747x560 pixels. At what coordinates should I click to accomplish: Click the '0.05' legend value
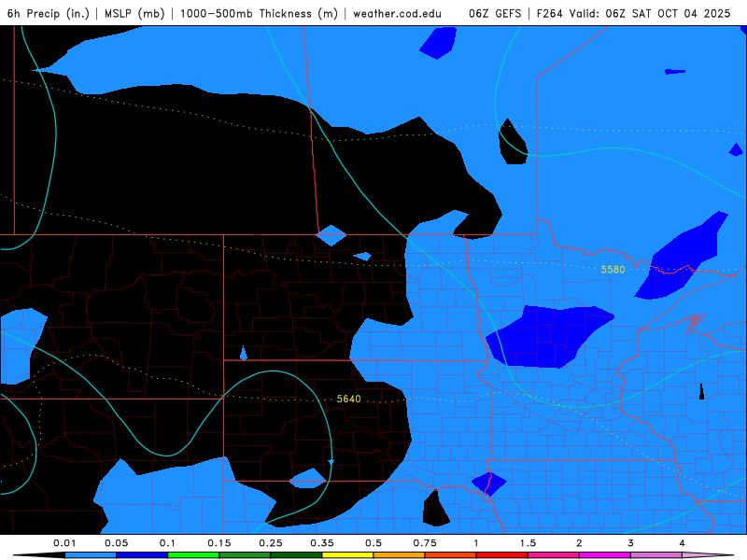click(x=116, y=543)
